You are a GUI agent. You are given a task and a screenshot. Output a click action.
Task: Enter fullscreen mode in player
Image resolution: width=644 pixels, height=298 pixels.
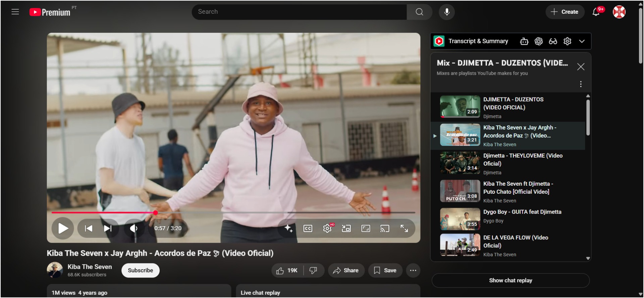[404, 229]
